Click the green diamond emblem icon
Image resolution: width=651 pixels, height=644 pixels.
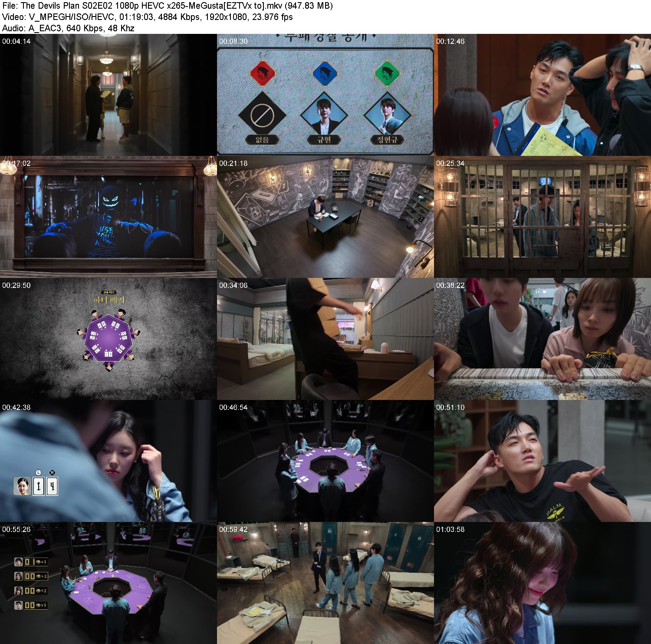[x=387, y=73]
